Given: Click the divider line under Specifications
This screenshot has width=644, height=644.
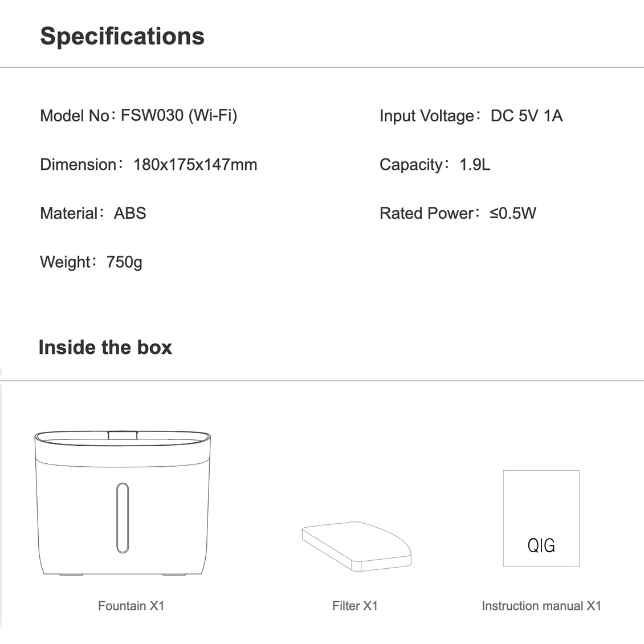Looking at the screenshot, I should pyautogui.click(x=322, y=67).
